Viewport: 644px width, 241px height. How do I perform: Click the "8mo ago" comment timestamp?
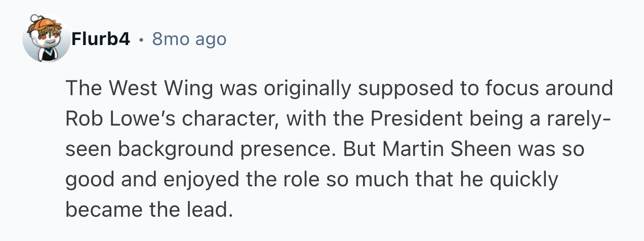(x=189, y=39)
